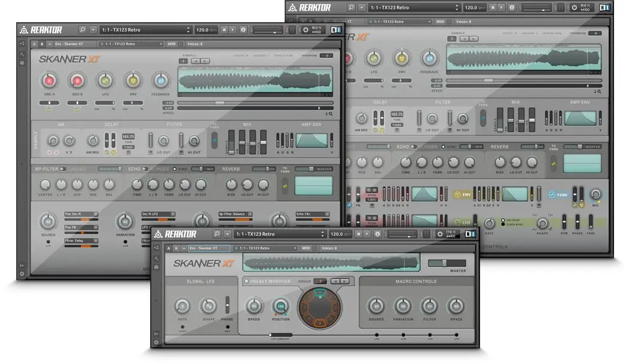The width and height of the screenshot is (629, 364).
Task: Open Mixer: Delay macro dropdown
Action: [x=81, y=240]
